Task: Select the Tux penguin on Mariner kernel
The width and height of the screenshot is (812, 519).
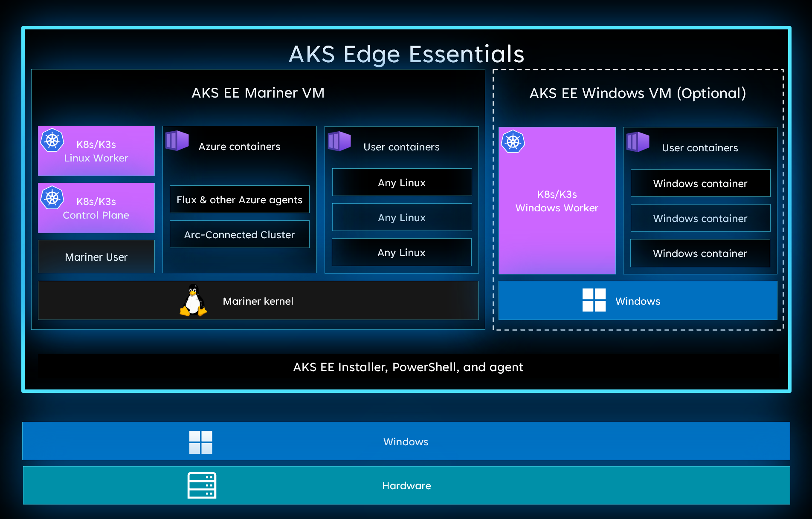Action: [x=193, y=300]
